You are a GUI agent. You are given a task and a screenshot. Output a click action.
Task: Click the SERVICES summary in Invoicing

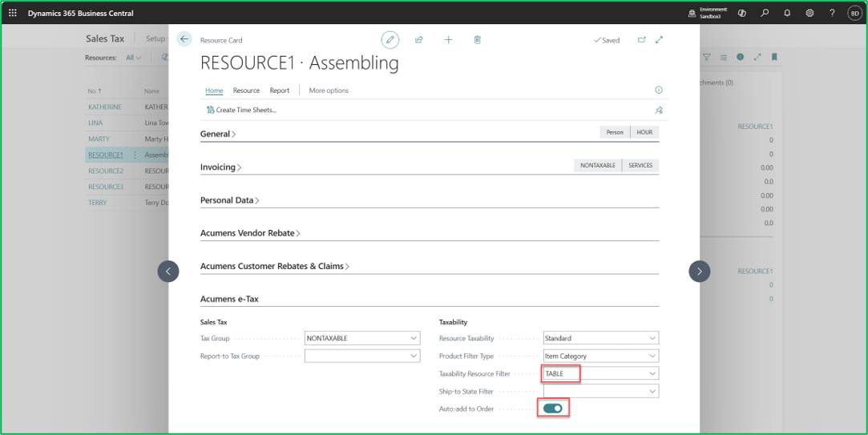(x=640, y=166)
